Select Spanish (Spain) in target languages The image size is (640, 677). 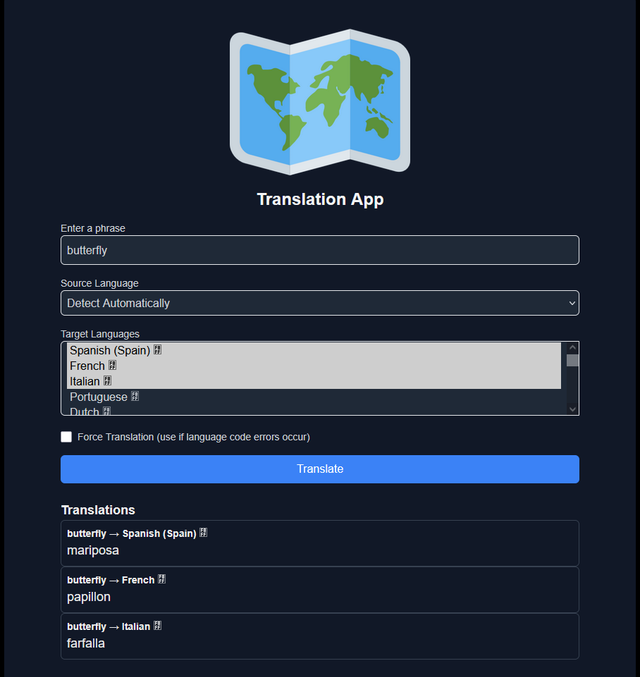coord(314,350)
